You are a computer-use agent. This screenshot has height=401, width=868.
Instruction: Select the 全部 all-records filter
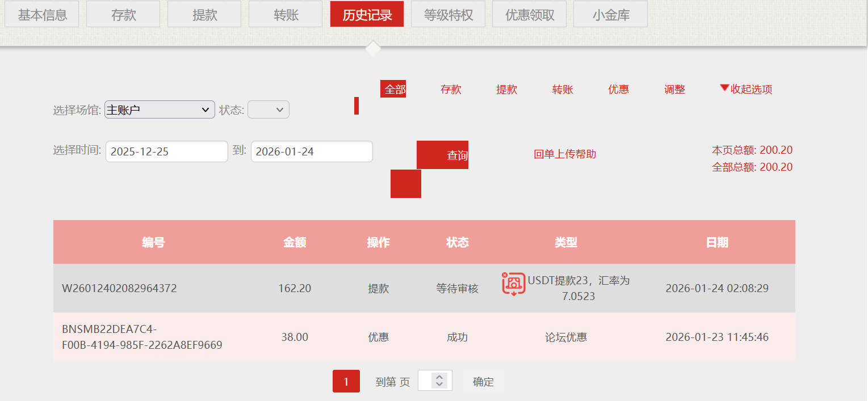[393, 89]
